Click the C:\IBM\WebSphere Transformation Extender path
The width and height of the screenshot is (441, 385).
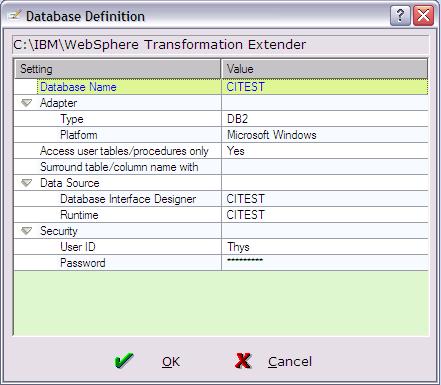point(160,45)
